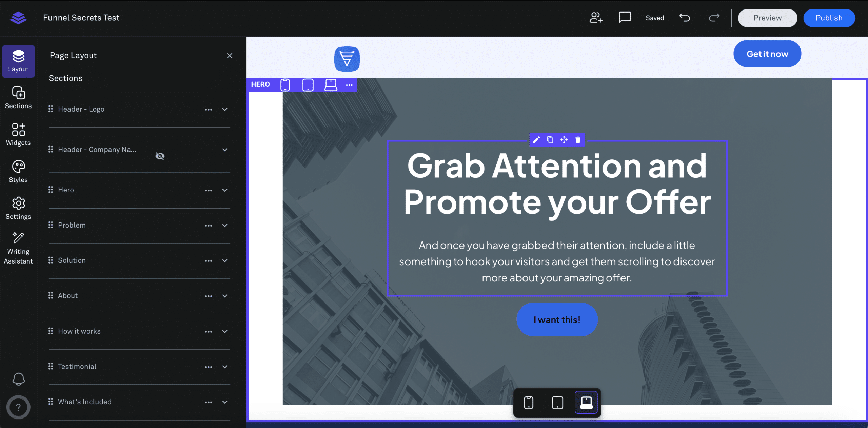Open Widgets panel in sidebar
This screenshot has height=428, width=868.
[18, 135]
